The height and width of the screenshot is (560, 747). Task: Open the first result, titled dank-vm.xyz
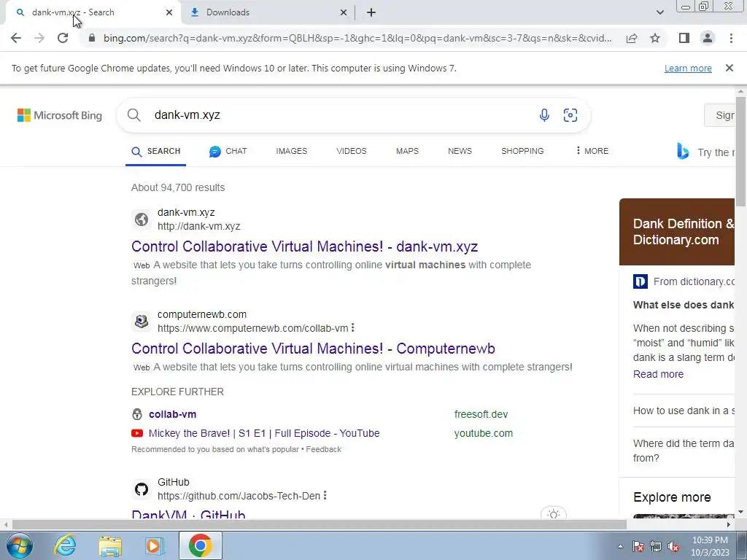coord(304,246)
